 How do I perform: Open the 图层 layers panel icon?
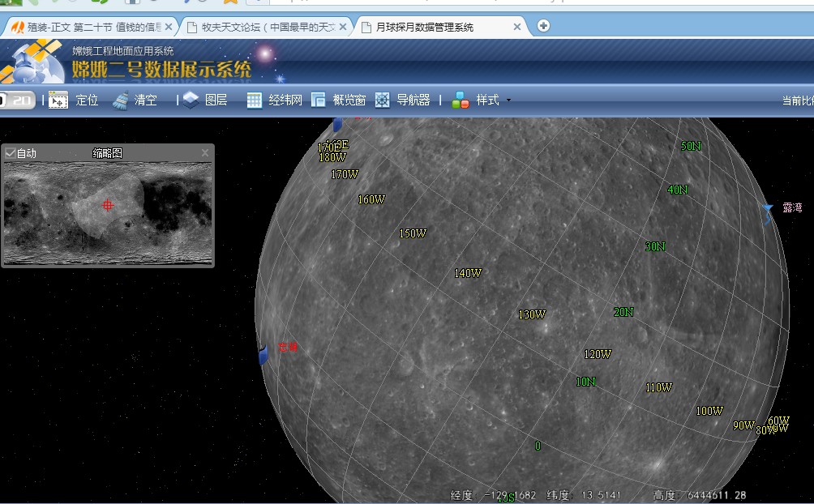coord(191,100)
